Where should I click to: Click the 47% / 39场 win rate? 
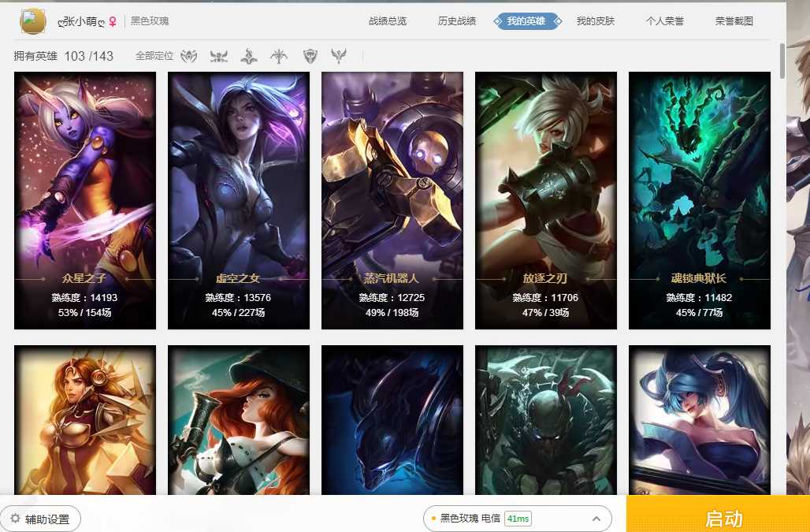pyautogui.click(x=545, y=312)
